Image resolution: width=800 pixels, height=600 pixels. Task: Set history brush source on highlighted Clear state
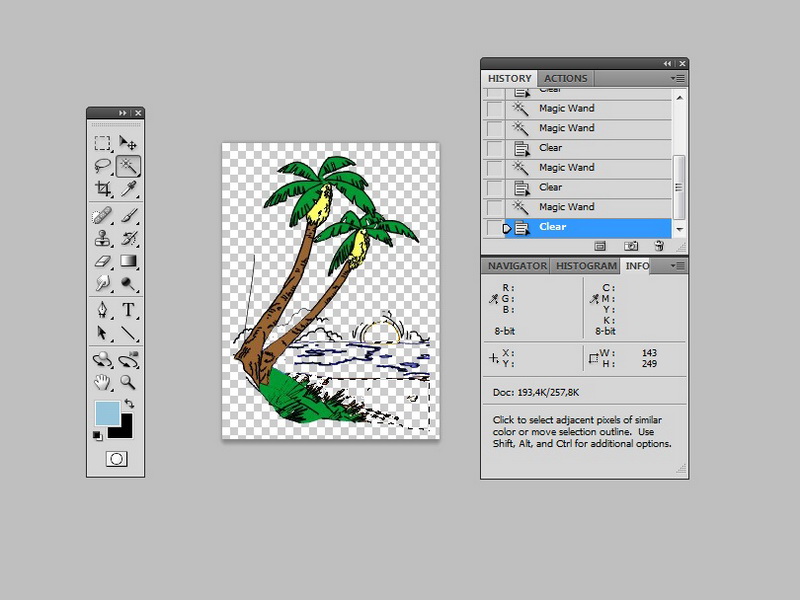(x=494, y=228)
